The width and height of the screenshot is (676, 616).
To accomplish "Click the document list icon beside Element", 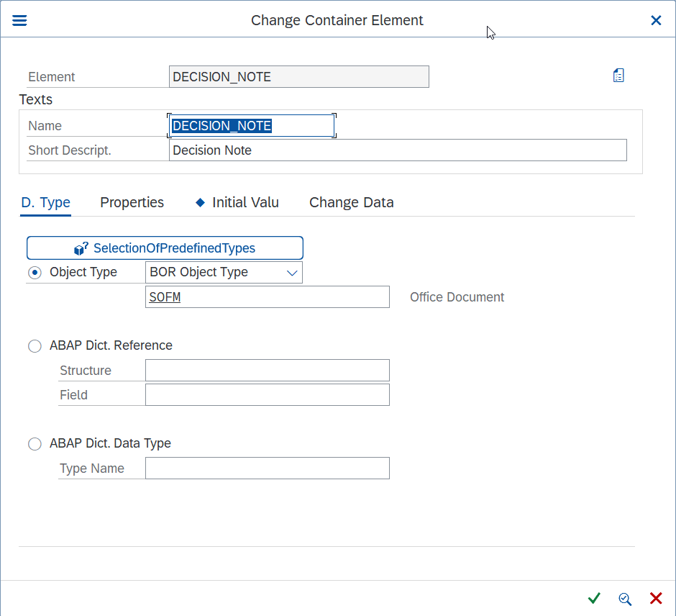I will [x=618, y=76].
